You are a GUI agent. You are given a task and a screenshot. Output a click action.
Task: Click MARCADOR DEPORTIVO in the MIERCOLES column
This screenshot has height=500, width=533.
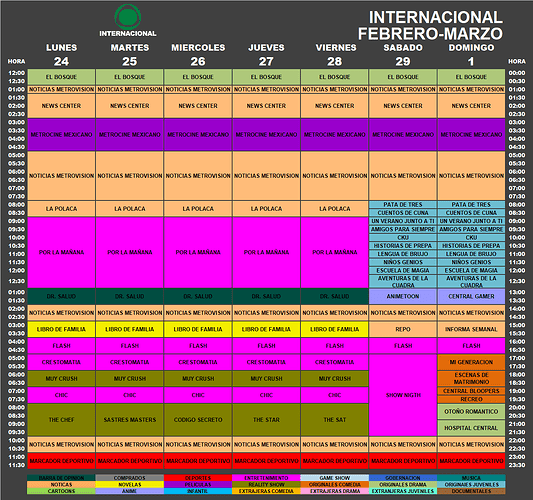pyautogui.click(x=198, y=461)
